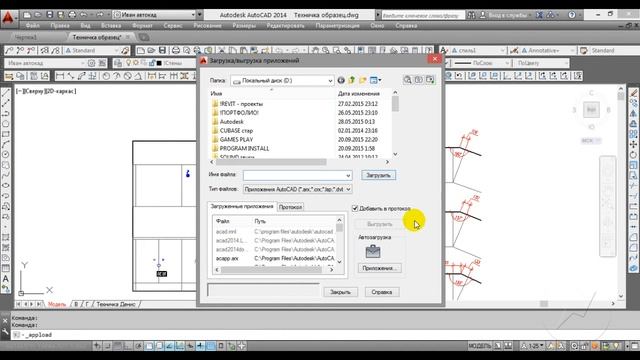Open the Размеры menu
Screen dimensions: 640x360
(244, 26)
